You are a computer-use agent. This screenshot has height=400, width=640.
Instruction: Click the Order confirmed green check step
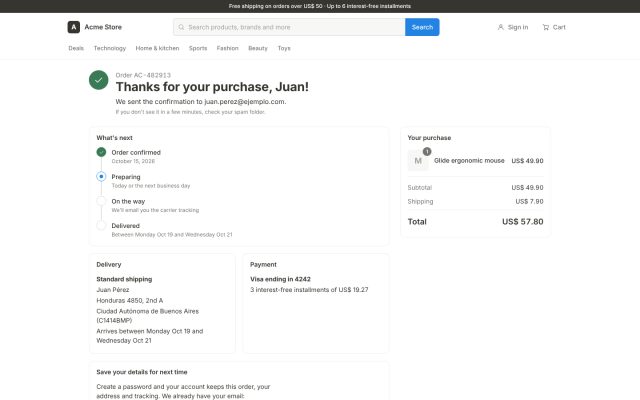101,152
